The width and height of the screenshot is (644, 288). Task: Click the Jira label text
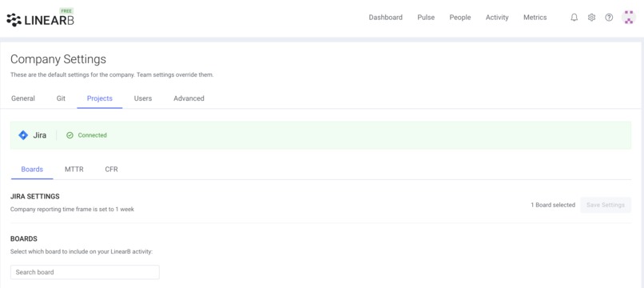[40, 135]
